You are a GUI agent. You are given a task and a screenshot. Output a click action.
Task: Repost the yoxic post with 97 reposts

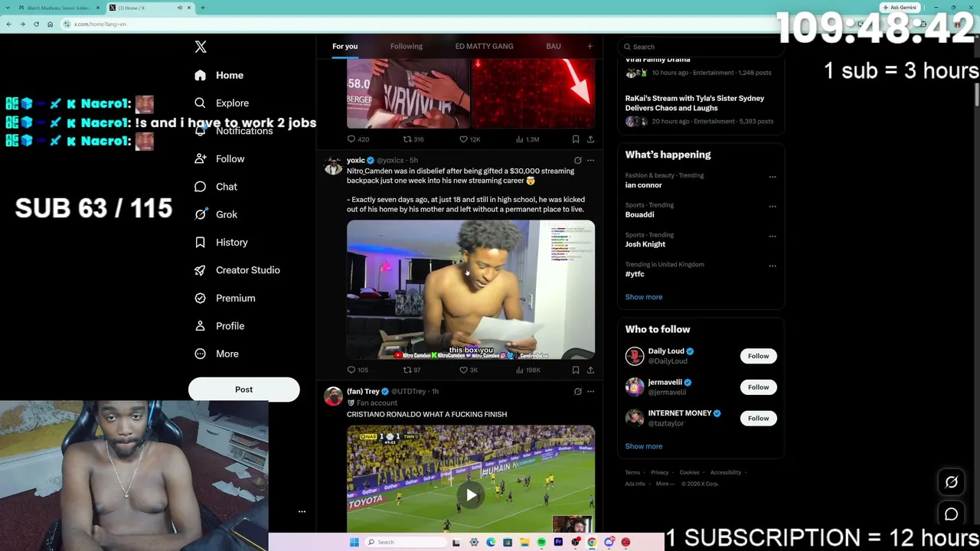click(x=412, y=370)
